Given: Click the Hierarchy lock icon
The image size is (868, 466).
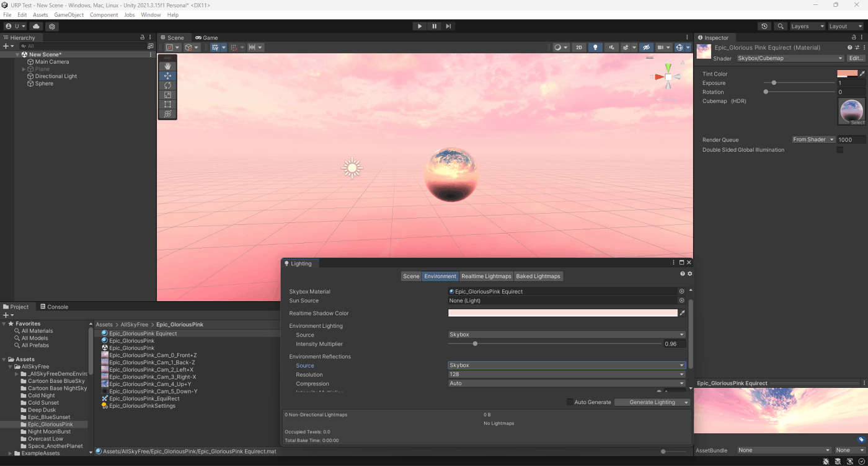Looking at the screenshot, I should [x=142, y=37].
